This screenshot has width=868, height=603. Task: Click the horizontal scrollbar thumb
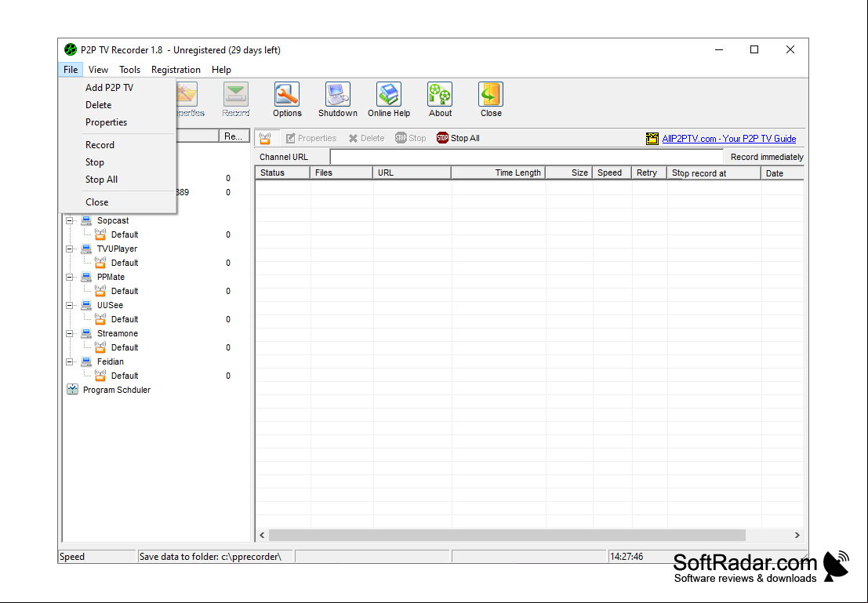(x=507, y=535)
